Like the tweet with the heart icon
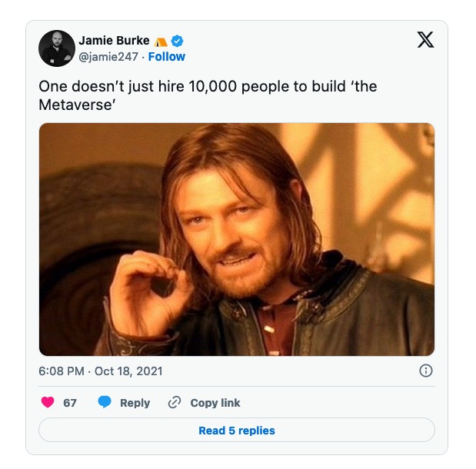 pyautogui.click(x=48, y=402)
